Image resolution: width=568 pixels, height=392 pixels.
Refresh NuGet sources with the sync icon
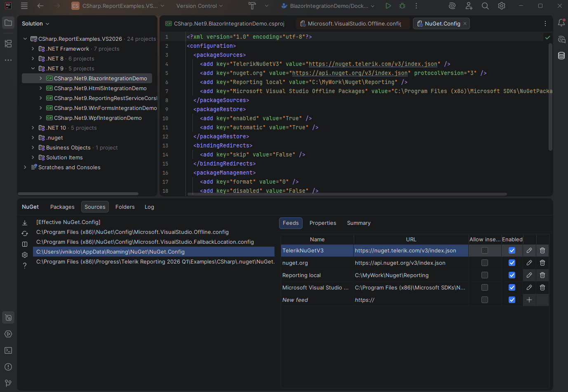point(25,233)
